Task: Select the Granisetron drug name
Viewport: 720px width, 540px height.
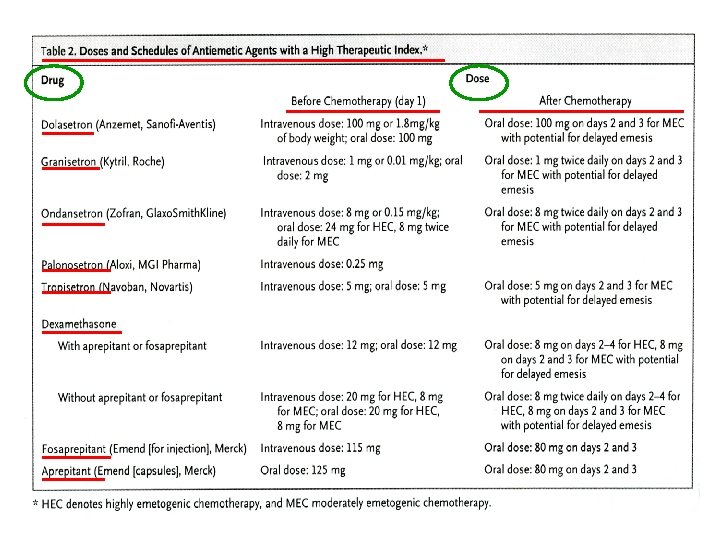Action: (x=68, y=162)
